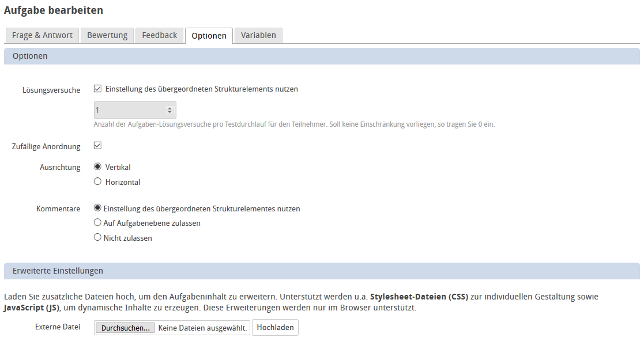The image size is (644, 345).
Task: Select the parent structure element option for Kommentare
Action: coord(97,208)
